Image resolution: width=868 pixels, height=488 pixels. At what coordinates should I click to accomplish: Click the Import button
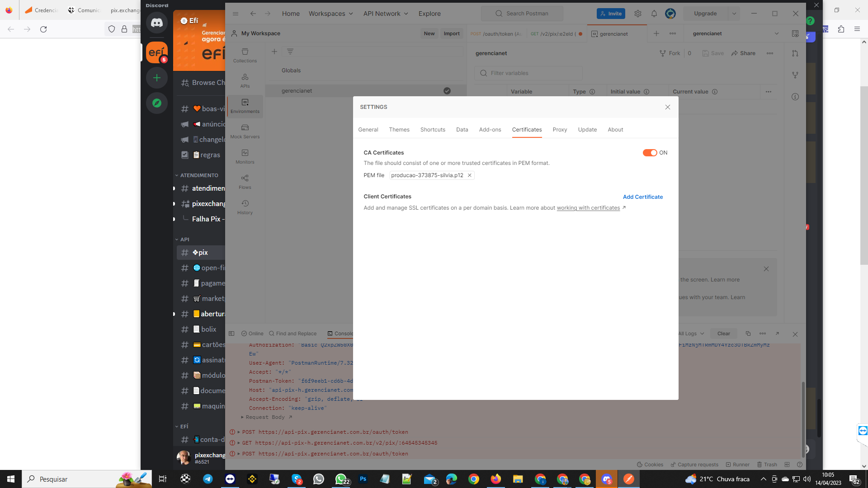(x=451, y=33)
